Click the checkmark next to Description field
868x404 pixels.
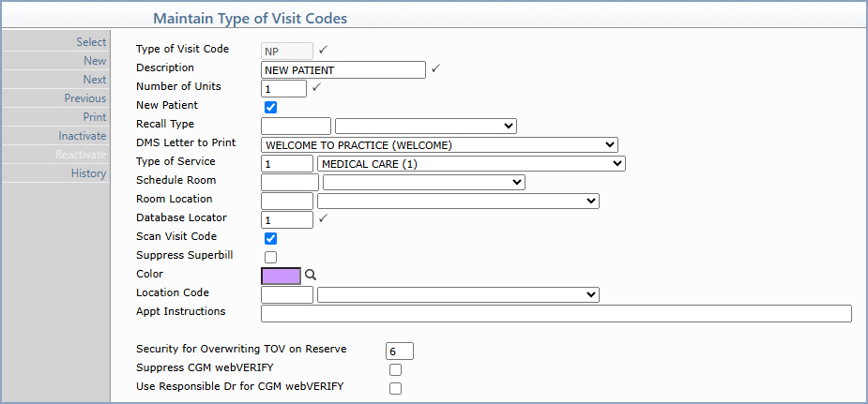pyautogui.click(x=435, y=68)
